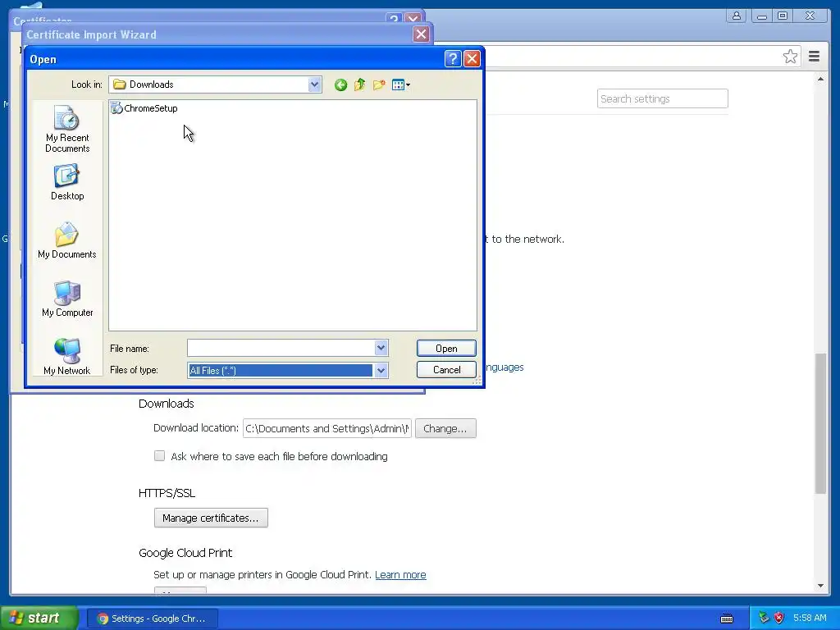
Task: Click the Chrome settings vertical scrollbar thumb
Action: click(x=820, y=423)
